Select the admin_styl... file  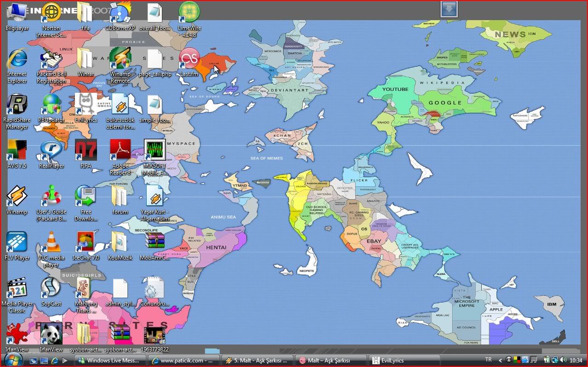[120, 293]
